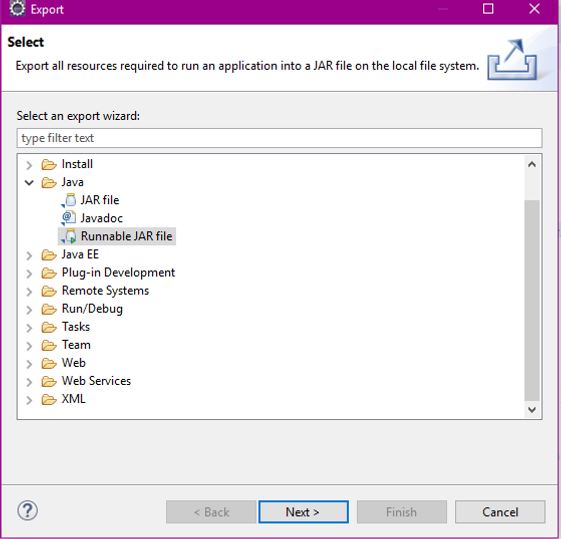The width and height of the screenshot is (561, 539).
Task: Expand the Install category
Action: pyautogui.click(x=29, y=165)
